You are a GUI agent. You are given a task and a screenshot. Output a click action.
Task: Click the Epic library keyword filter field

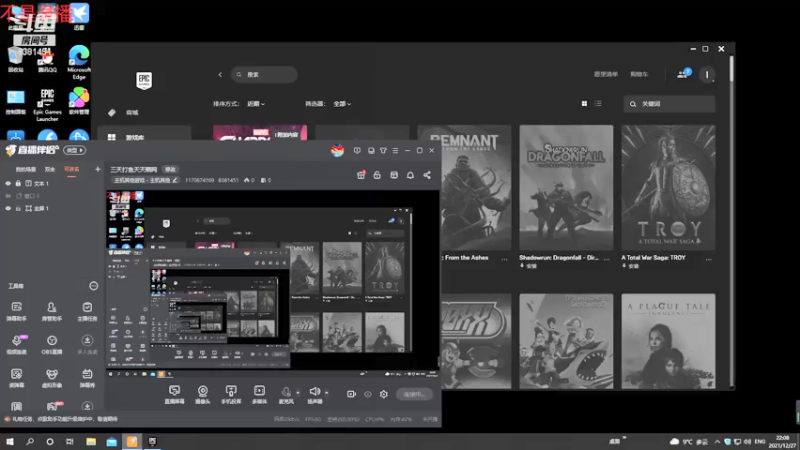coord(669,104)
